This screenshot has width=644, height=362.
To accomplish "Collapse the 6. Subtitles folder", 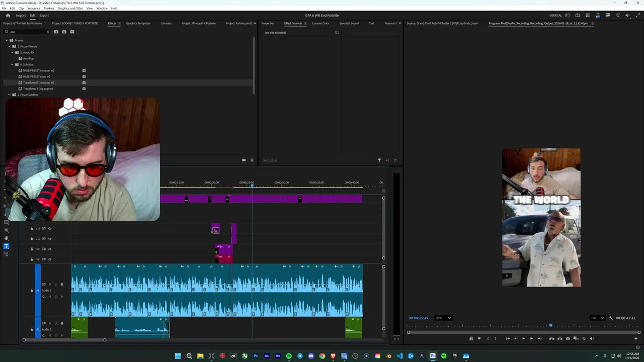I will 12,64.
